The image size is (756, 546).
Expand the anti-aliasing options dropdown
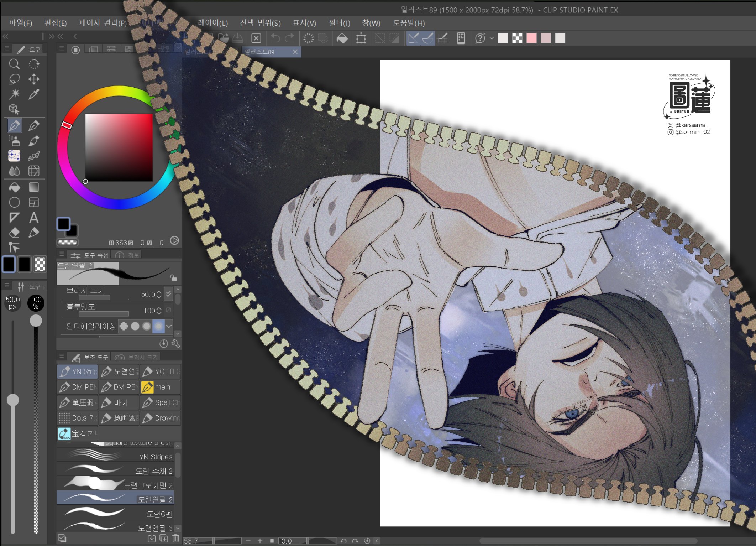[169, 326]
